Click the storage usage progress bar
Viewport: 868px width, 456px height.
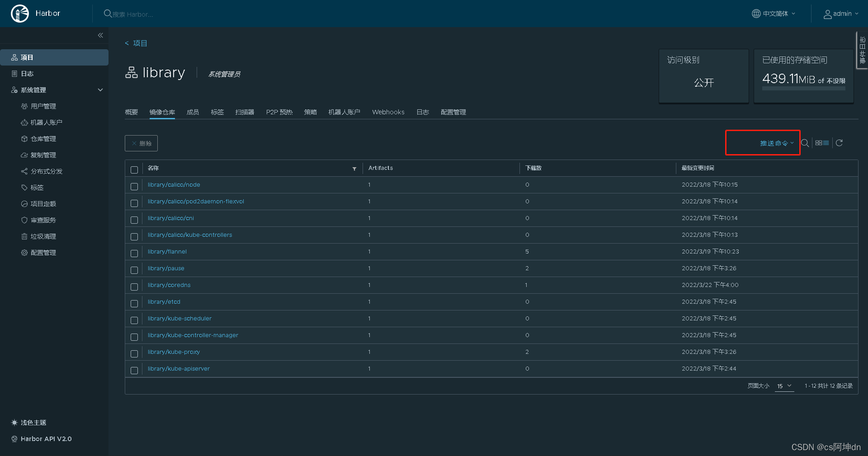pyautogui.click(x=803, y=89)
